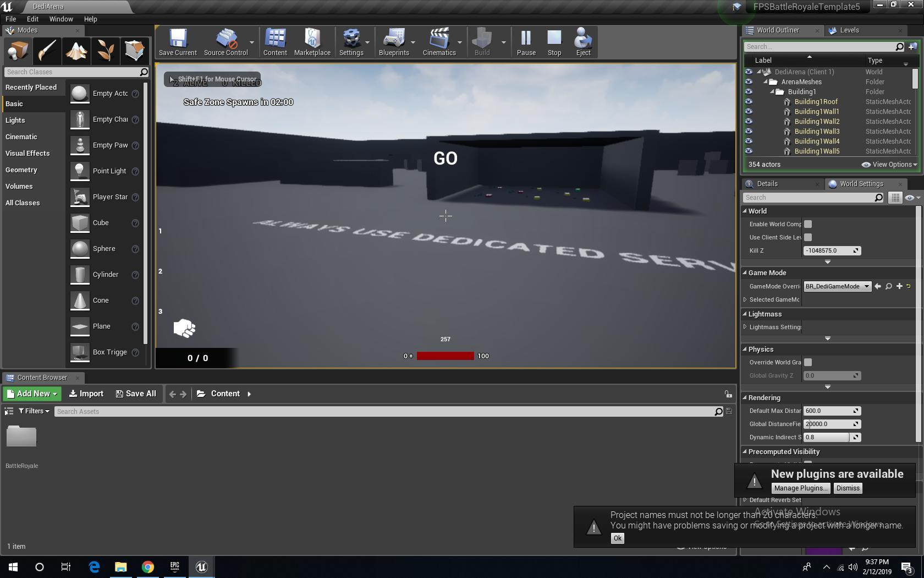Open GameMode Override dropdown
This screenshot has width=924, height=578.
(x=837, y=286)
